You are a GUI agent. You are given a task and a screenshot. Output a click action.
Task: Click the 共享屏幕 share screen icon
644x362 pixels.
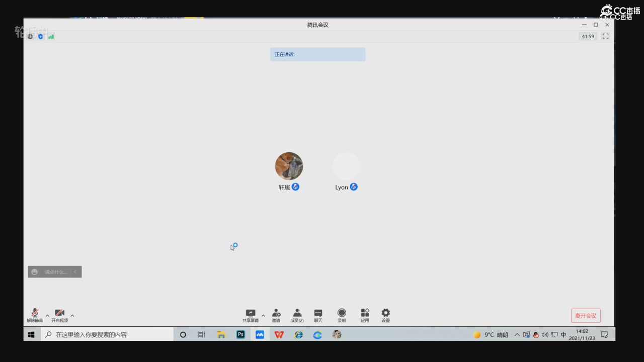251,315
